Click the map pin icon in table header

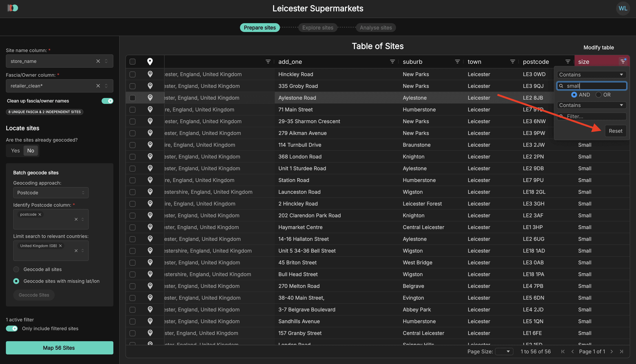tap(150, 62)
